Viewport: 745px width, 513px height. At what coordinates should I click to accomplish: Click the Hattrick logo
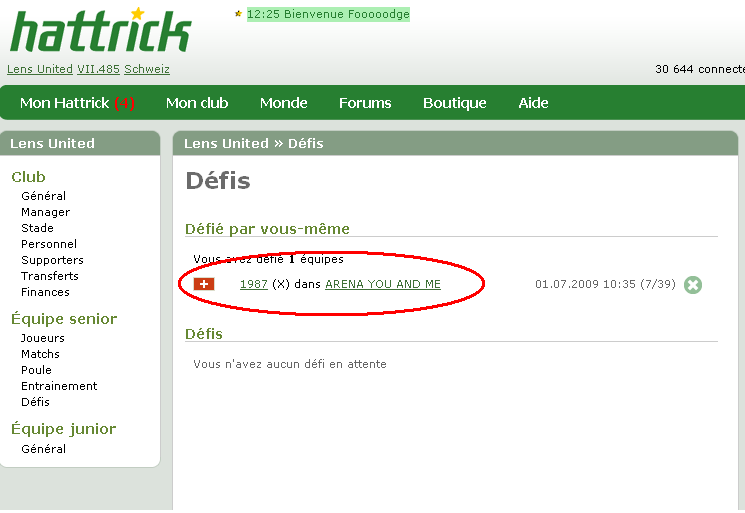pyautogui.click(x=99, y=31)
